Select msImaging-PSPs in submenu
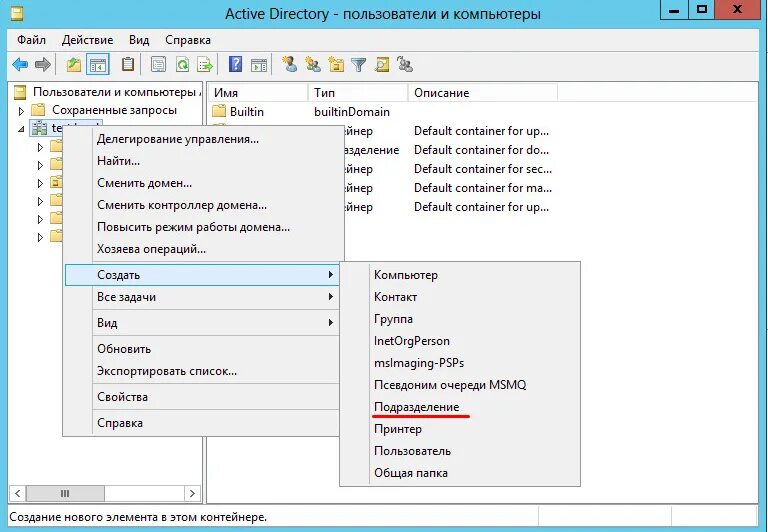768x532 pixels. (460, 363)
